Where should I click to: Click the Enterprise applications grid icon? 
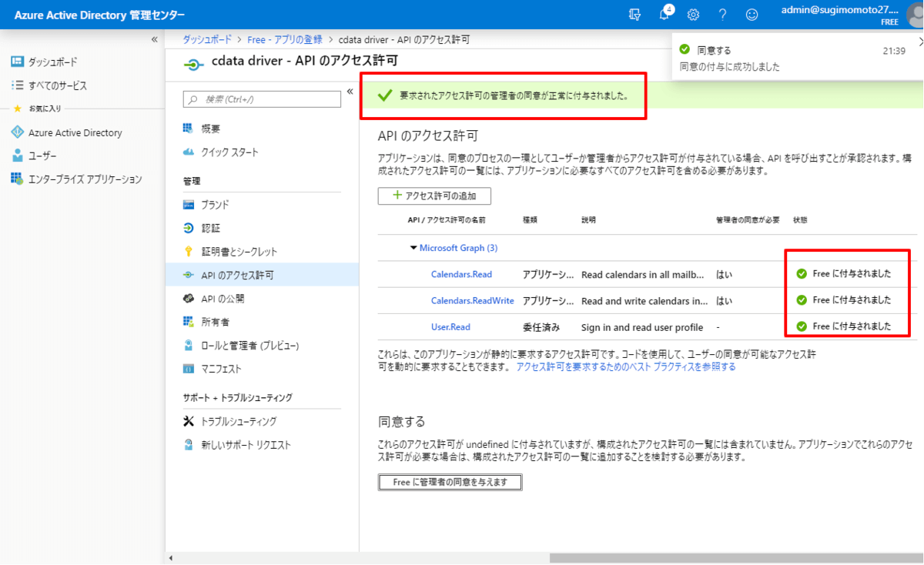click(18, 179)
